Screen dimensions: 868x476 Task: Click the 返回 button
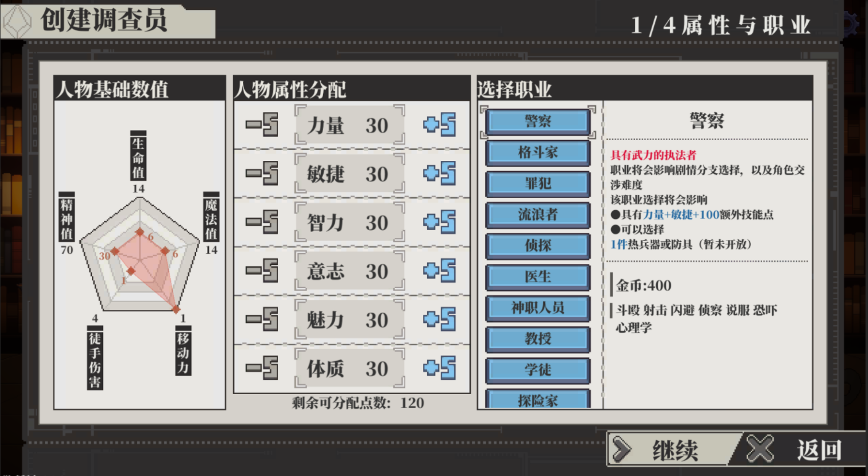coord(801,449)
